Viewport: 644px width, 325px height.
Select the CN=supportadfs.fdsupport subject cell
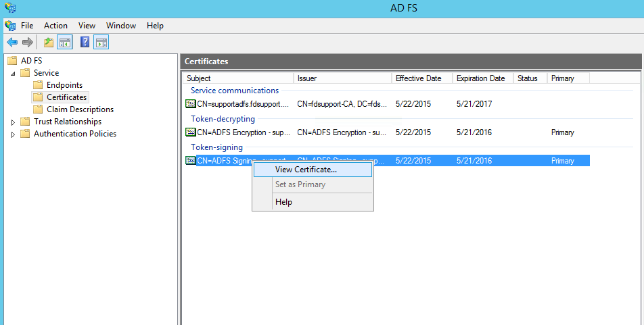[x=243, y=104]
